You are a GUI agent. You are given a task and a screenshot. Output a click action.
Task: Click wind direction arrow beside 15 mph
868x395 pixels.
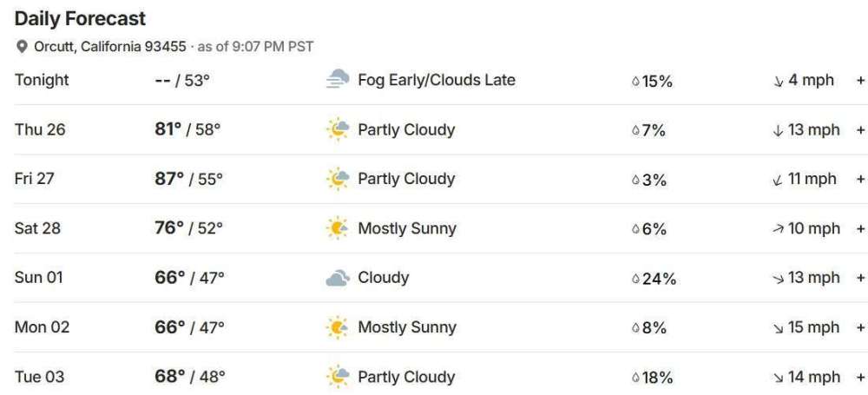click(x=778, y=328)
